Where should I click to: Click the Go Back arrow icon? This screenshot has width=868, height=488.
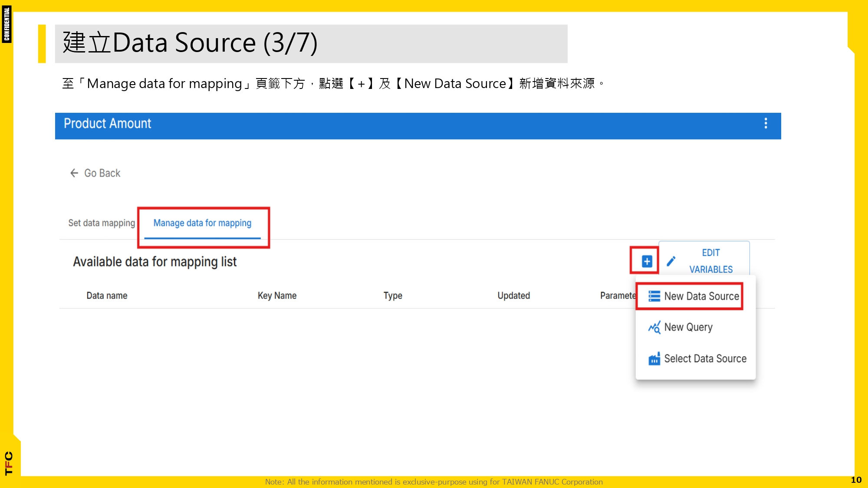(x=74, y=173)
